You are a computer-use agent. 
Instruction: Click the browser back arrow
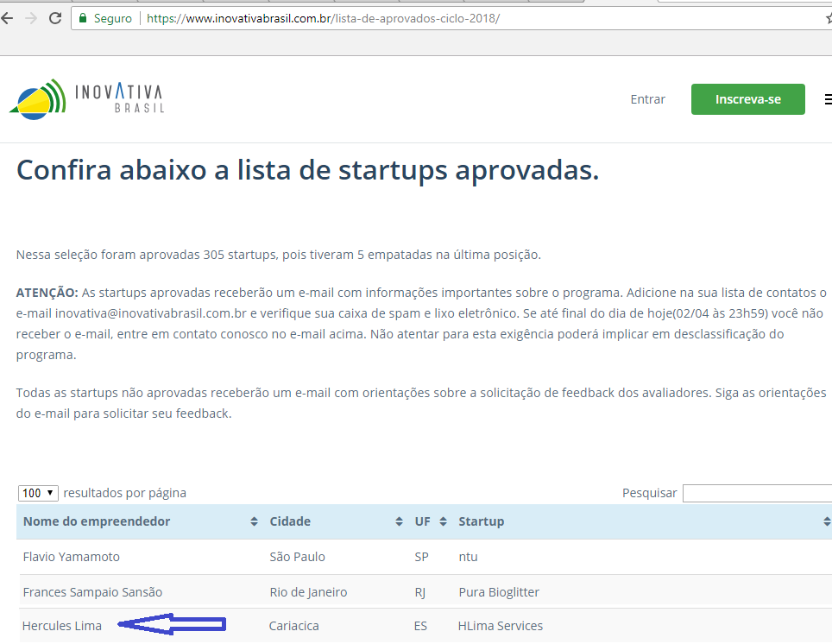click(7, 18)
